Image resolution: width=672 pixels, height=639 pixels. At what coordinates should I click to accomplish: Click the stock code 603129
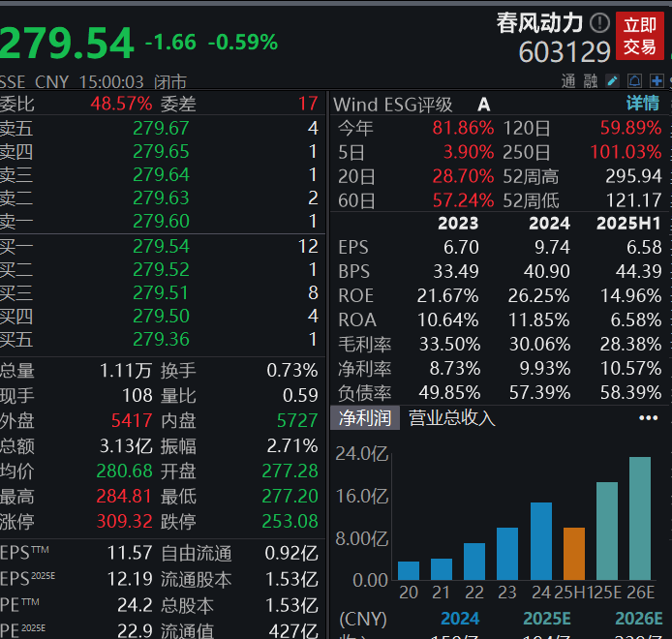(565, 51)
